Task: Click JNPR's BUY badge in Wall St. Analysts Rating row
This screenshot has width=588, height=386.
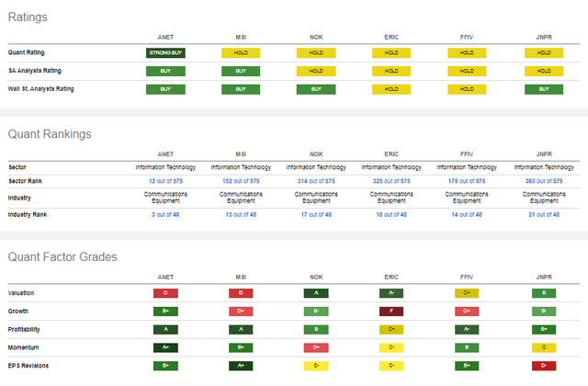Action: (x=544, y=89)
